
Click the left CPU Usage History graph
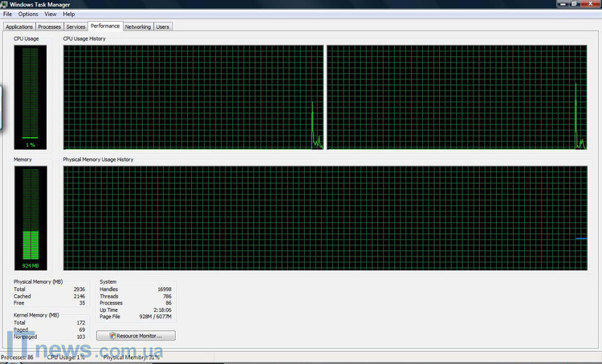pyautogui.click(x=193, y=97)
